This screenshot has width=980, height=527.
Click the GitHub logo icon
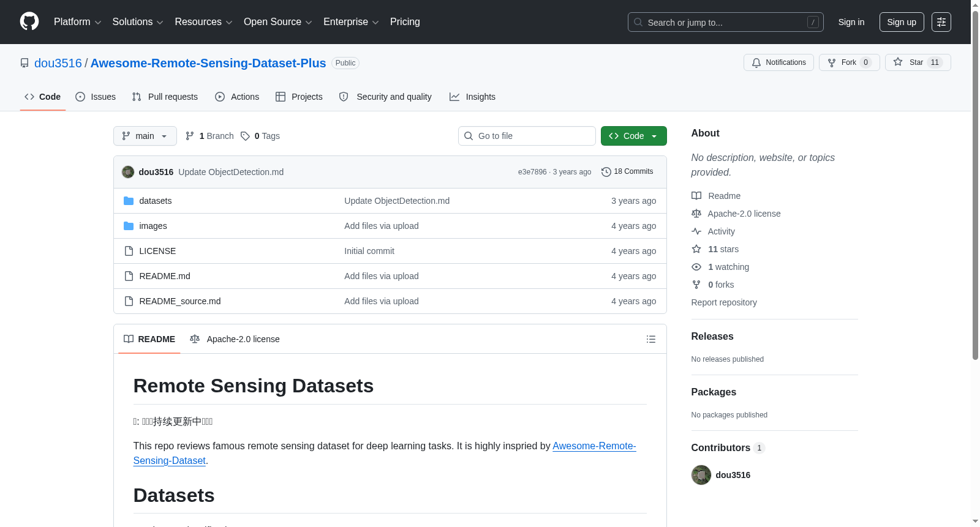coord(29,21)
